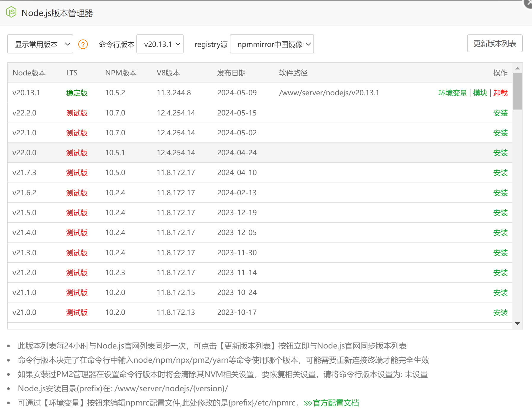Install Node v22.0.0
Screen dimensions: 532x420
(x=501, y=153)
